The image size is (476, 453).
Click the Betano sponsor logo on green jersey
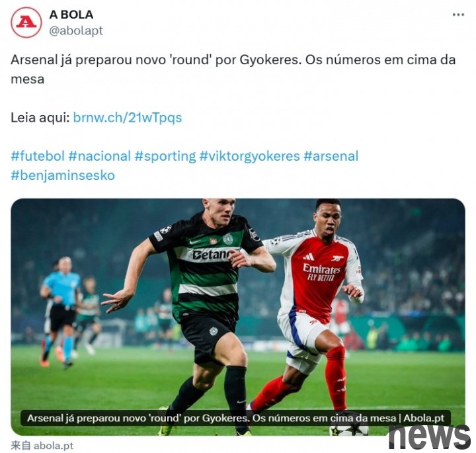pos(212,255)
